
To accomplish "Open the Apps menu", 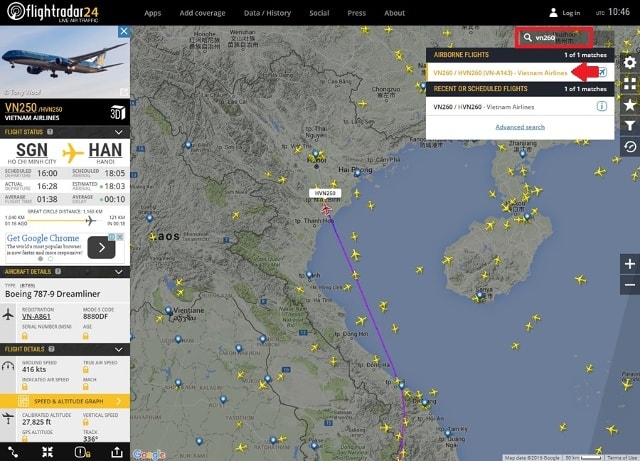I will [153, 13].
